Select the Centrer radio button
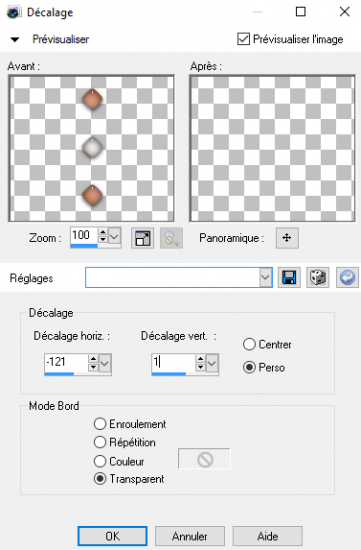The image size is (361, 550). 249,344
